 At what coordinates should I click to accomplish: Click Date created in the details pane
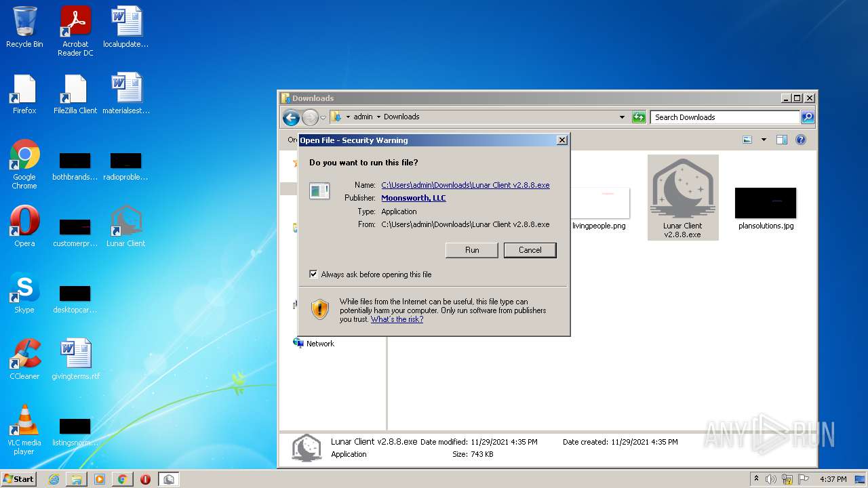click(x=620, y=442)
